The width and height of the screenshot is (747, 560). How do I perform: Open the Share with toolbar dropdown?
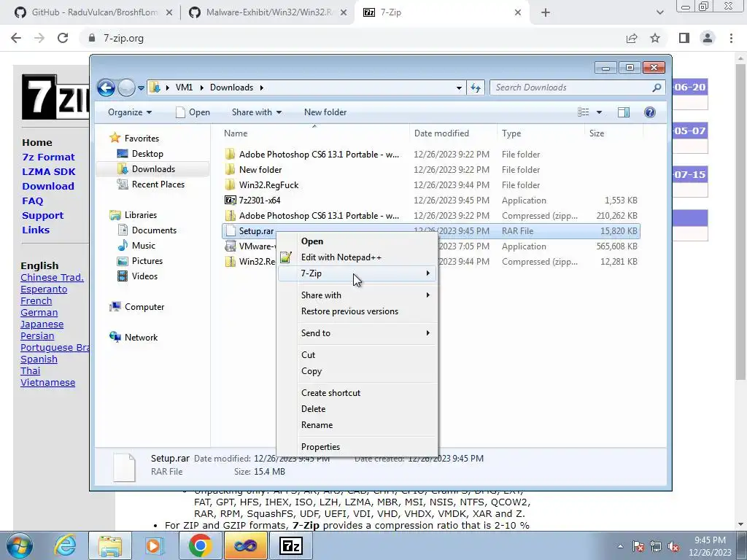click(x=256, y=112)
